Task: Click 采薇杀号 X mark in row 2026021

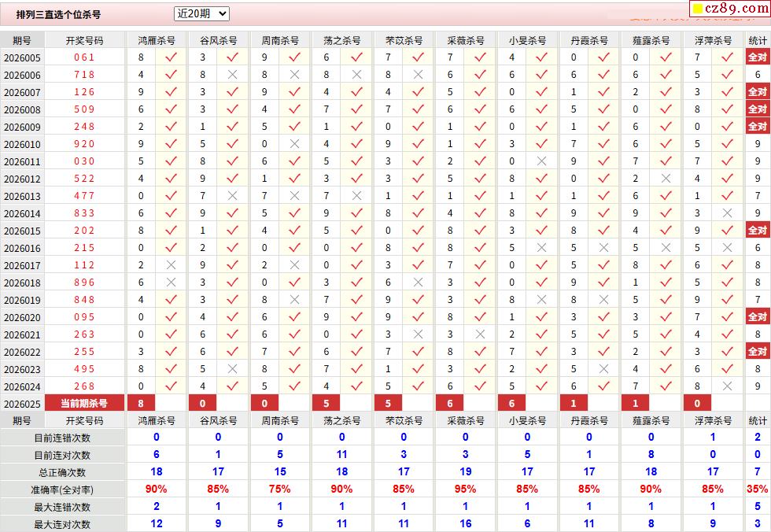Action: click(x=480, y=334)
